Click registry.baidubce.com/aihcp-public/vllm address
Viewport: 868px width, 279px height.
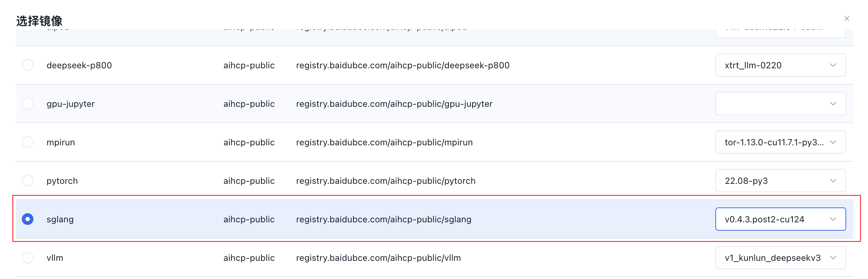coord(378,258)
